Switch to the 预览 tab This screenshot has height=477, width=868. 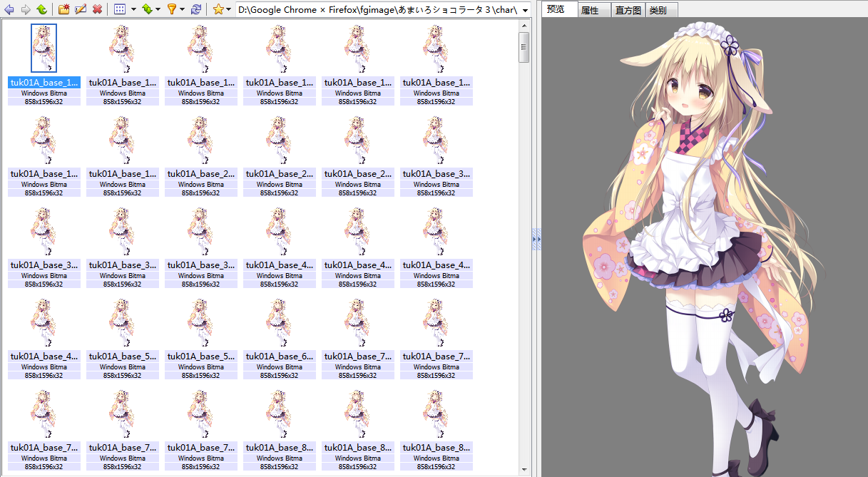[558, 10]
